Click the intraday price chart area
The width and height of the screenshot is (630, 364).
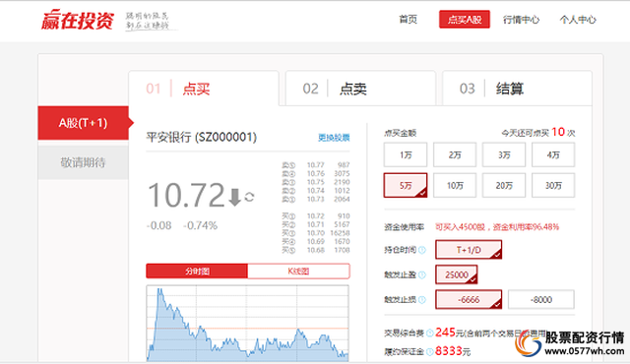tap(247, 323)
